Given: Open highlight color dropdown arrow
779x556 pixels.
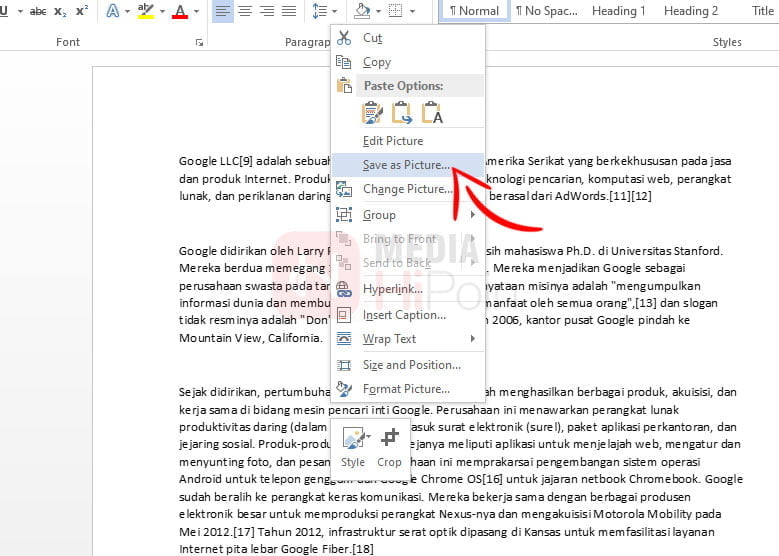Looking at the screenshot, I should coord(162,11).
